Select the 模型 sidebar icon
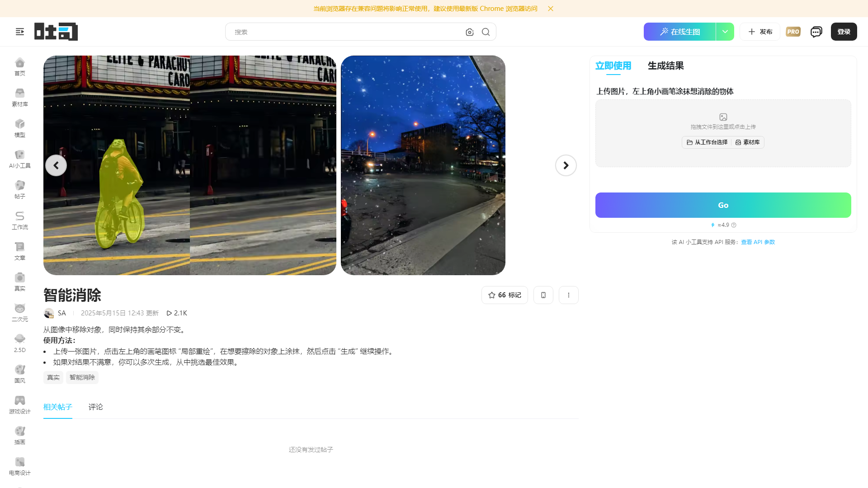 click(19, 127)
